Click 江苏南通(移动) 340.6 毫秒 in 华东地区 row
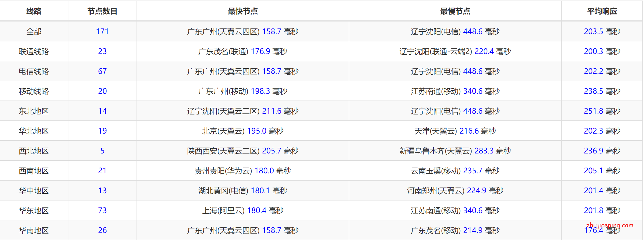This screenshot has width=644, height=240. point(455,210)
